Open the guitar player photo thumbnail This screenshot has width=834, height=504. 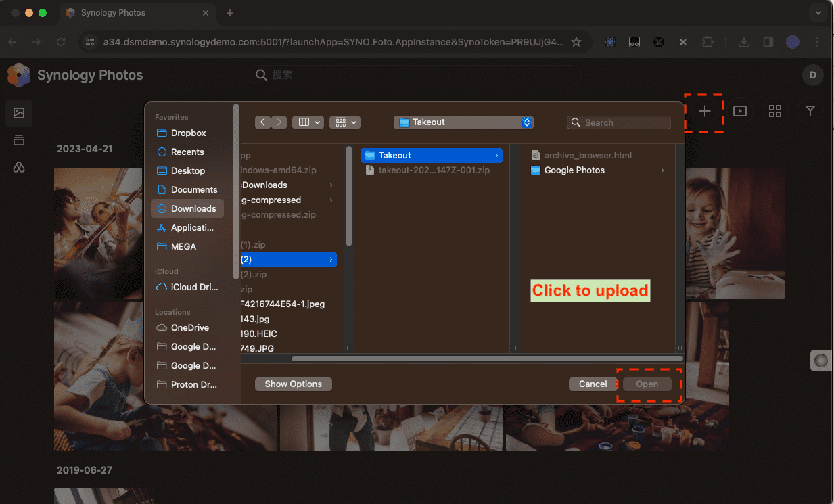[x=99, y=233]
